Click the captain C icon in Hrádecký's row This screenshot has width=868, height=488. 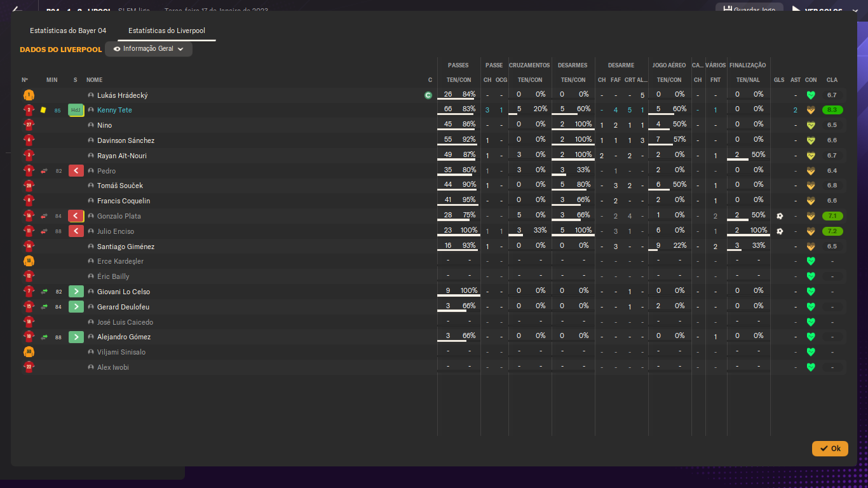428,95
